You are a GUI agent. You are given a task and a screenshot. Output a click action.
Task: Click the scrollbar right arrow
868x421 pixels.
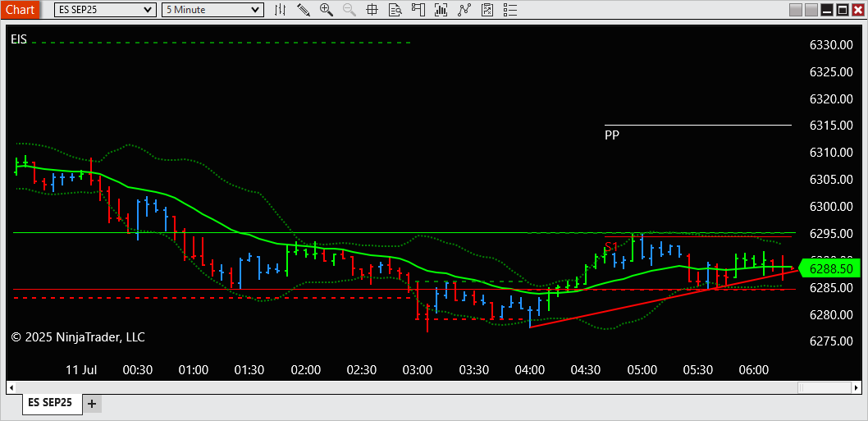857,387
